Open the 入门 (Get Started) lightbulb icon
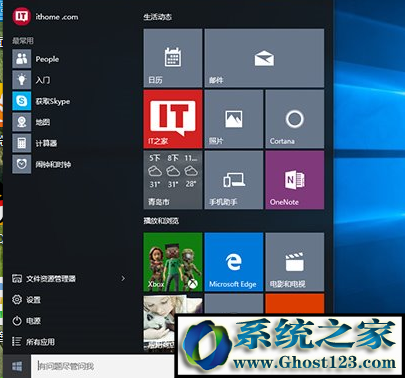Screen dimensions: 405x378 point(22,80)
